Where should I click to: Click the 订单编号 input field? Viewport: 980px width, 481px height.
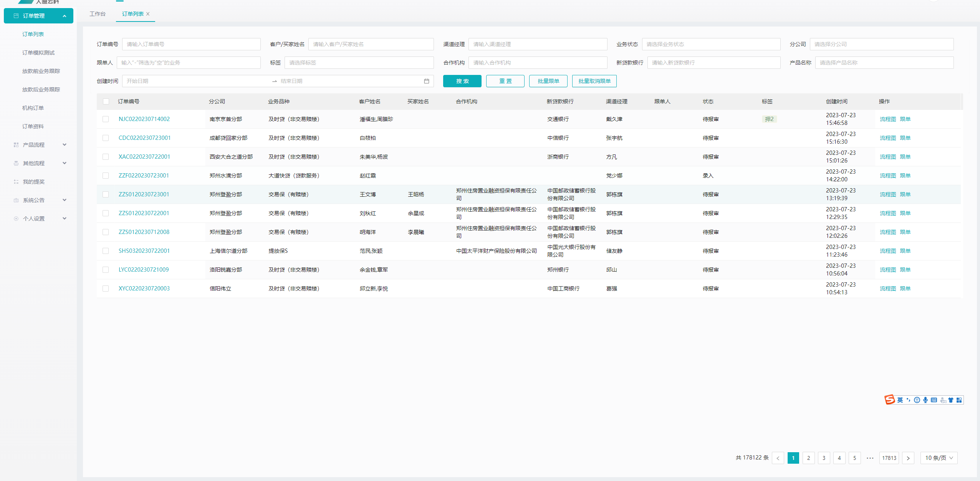tap(191, 44)
